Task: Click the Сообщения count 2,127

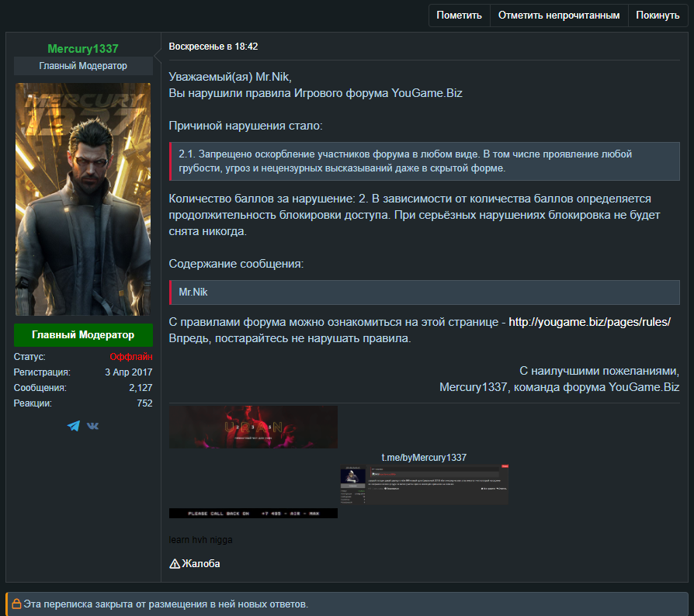Action: coord(141,388)
